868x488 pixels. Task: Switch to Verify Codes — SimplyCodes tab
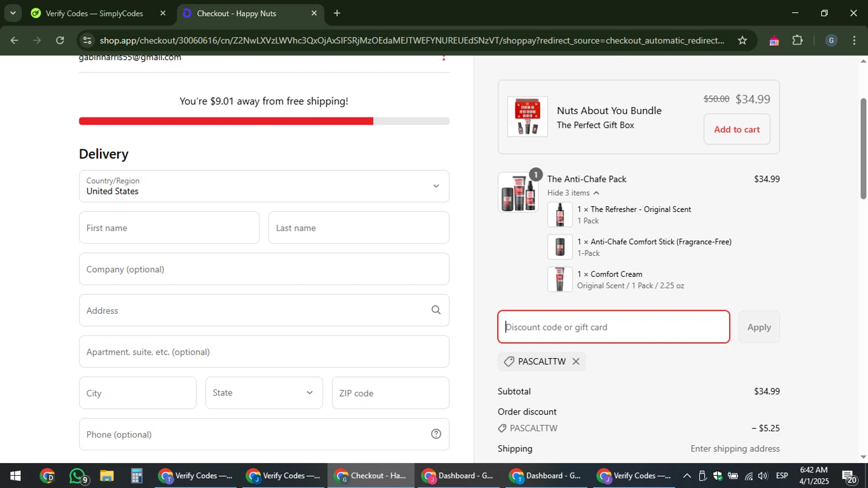[95, 13]
